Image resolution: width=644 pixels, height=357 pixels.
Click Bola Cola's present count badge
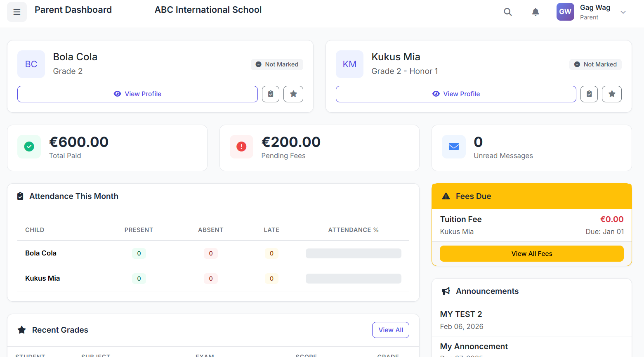[x=139, y=253]
